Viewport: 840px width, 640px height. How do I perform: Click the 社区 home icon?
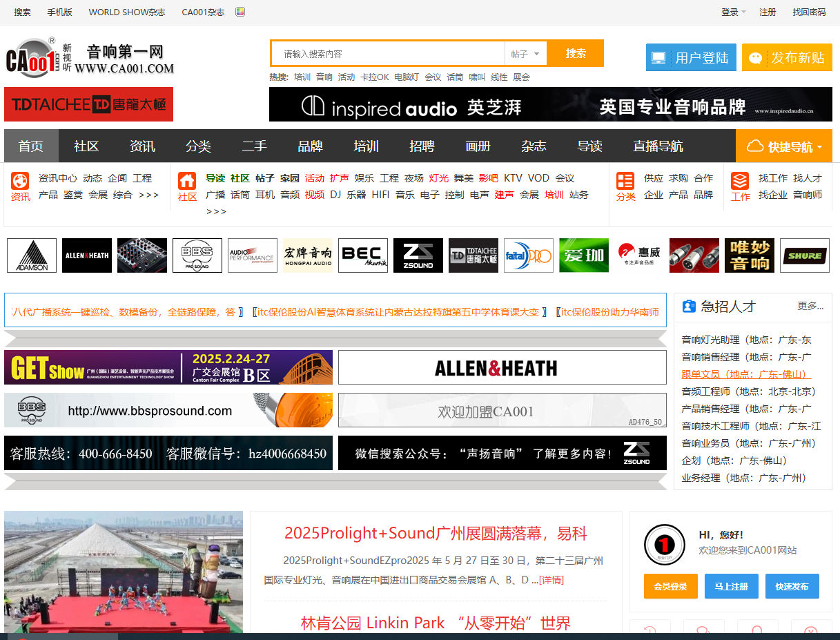pyautogui.click(x=187, y=181)
